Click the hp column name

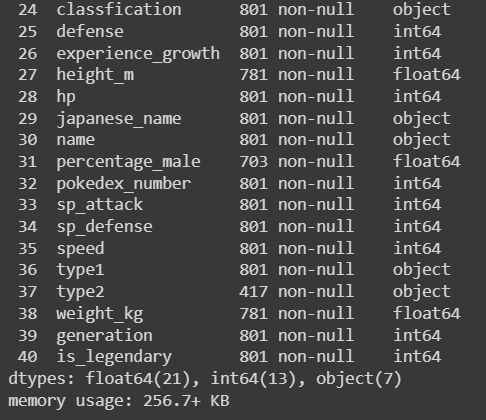pyautogui.click(x=66, y=97)
